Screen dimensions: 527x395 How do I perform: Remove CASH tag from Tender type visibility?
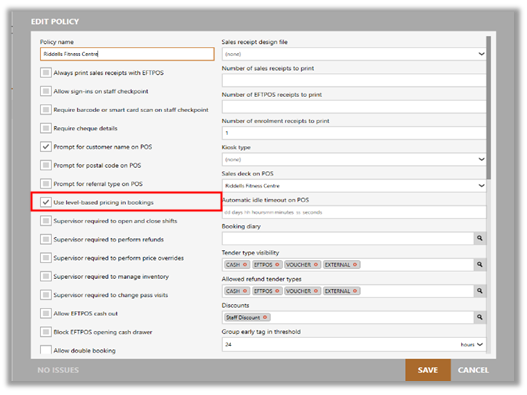coord(245,265)
